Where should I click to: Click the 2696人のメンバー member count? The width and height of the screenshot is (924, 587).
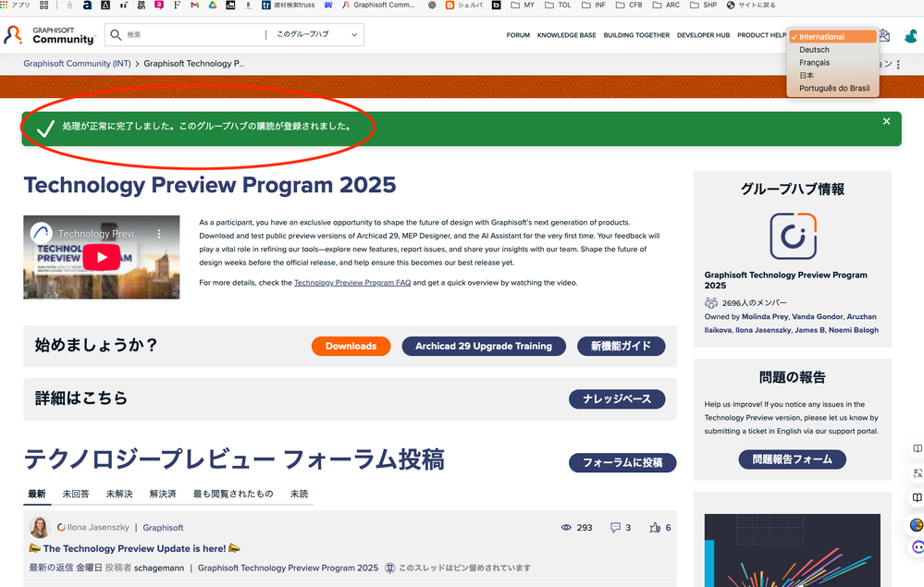pyautogui.click(x=755, y=303)
